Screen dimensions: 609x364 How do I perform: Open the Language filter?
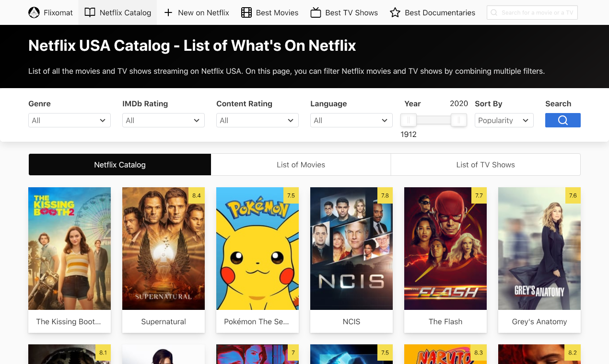pyautogui.click(x=351, y=120)
